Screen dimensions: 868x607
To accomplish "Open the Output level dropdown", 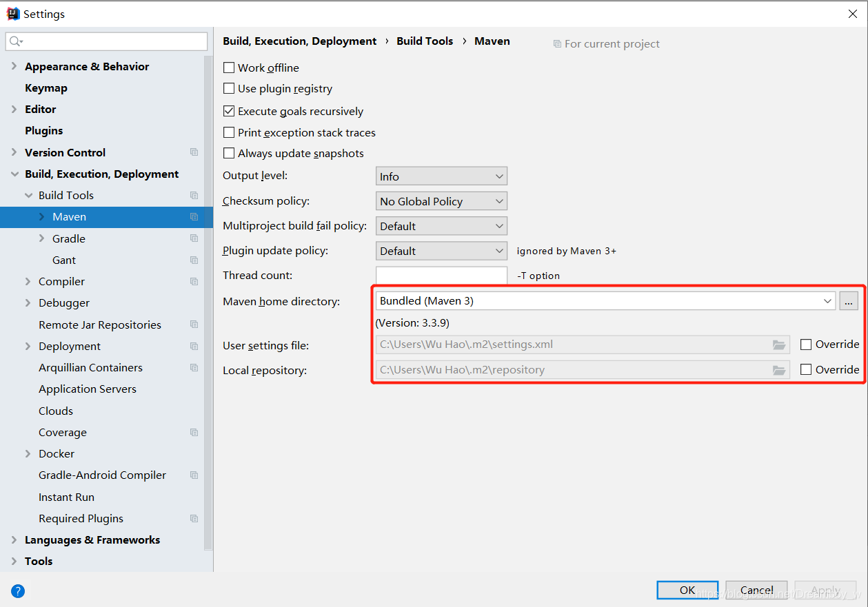I will point(441,176).
